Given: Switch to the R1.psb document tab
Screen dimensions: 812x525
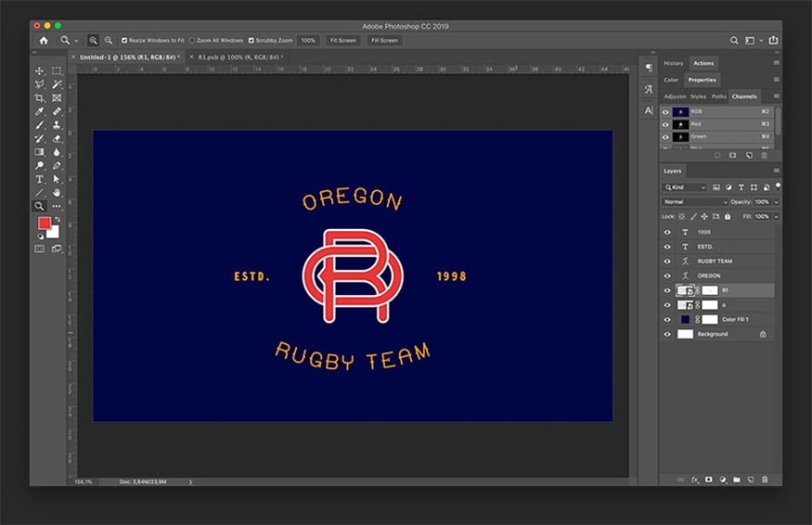Looking at the screenshot, I should [x=238, y=57].
